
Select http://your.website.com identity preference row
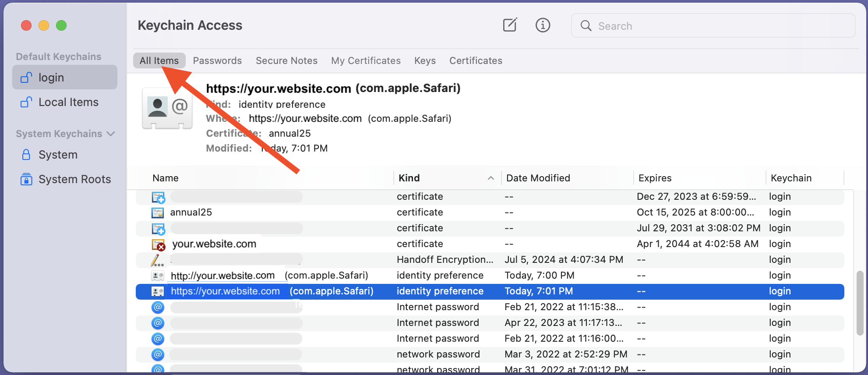click(490, 276)
